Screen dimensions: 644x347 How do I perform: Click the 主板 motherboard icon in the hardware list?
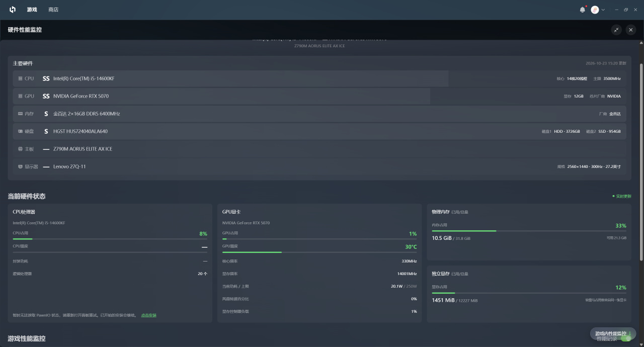20,149
